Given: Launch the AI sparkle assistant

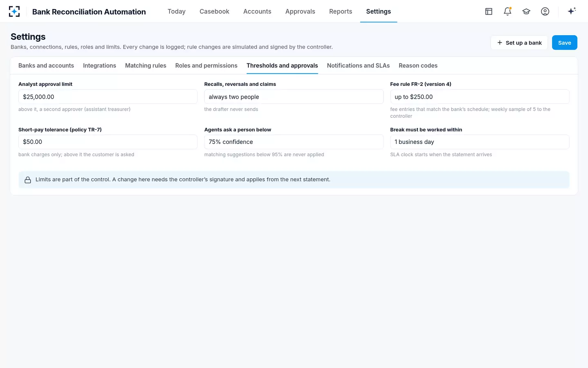Looking at the screenshot, I should [572, 11].
